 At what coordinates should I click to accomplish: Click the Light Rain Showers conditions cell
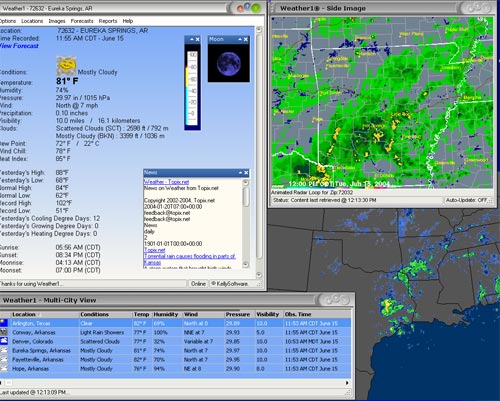click(x=102, y=332)
